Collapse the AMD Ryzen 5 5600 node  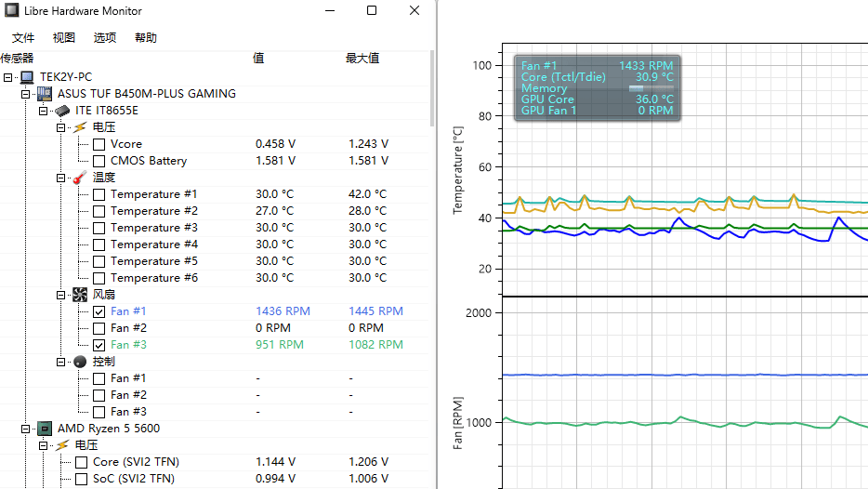click(25, 429)
